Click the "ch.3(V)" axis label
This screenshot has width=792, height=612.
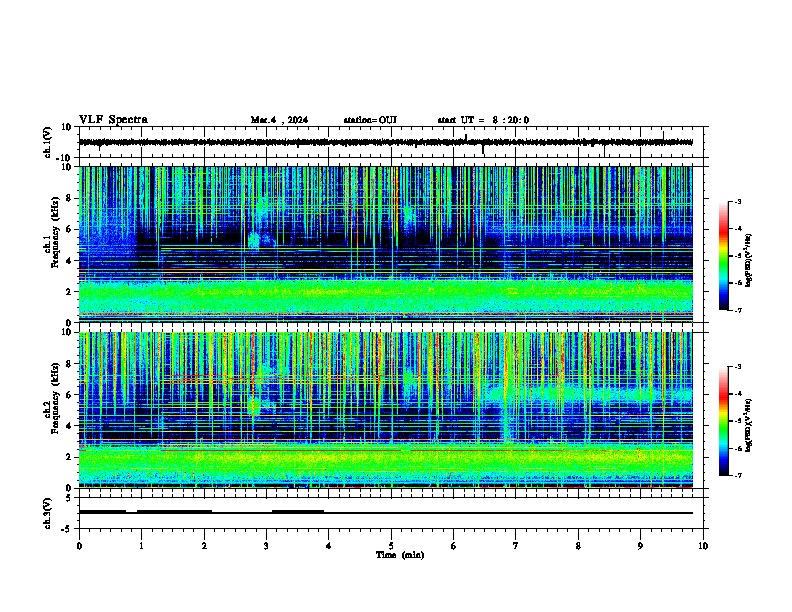coord(47,513)
